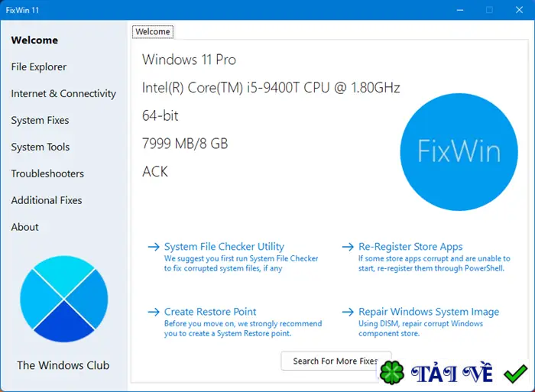Open the Troubleshooters section

coord(47,173)
